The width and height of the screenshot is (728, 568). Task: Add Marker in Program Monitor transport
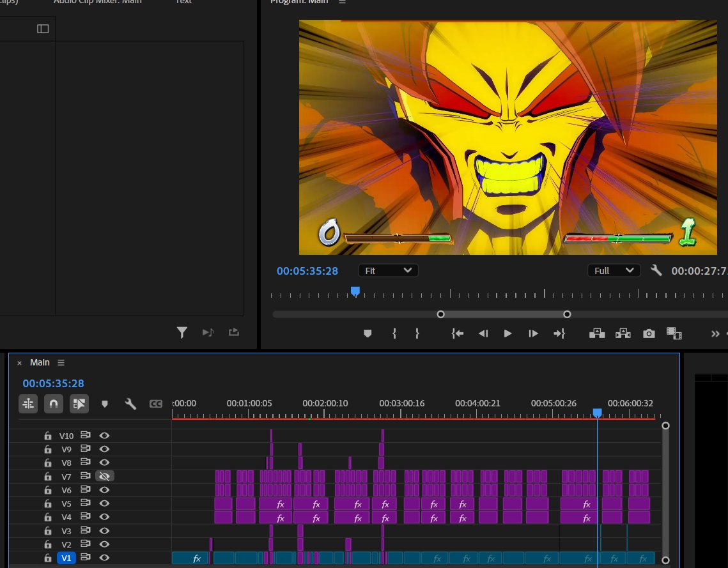[368, 334]
